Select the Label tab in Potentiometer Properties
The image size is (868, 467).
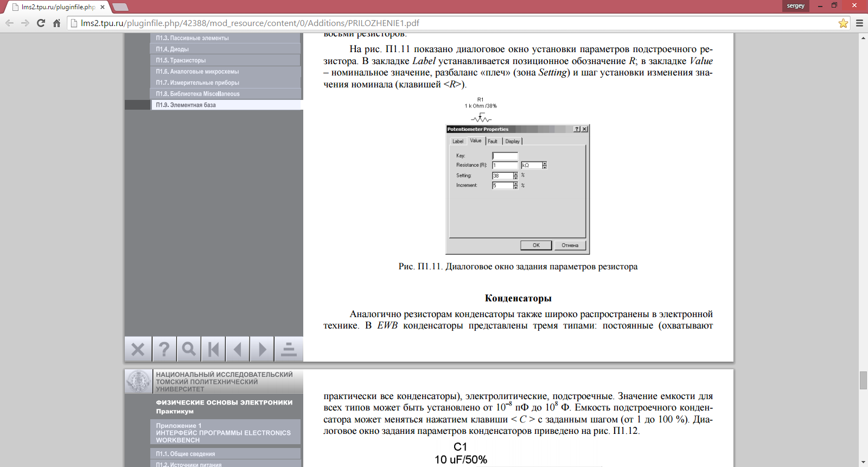click(x=458, y=141)
